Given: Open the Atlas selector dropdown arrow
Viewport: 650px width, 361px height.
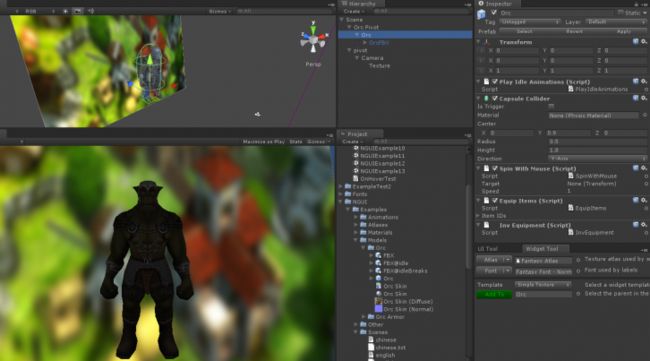Looking at the screenshot, I should (507, 260).
